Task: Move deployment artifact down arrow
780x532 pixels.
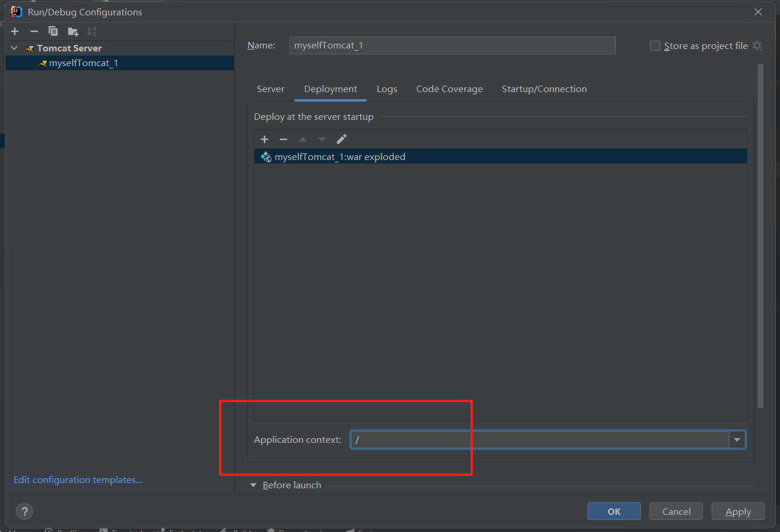Action: click(322, 139)
